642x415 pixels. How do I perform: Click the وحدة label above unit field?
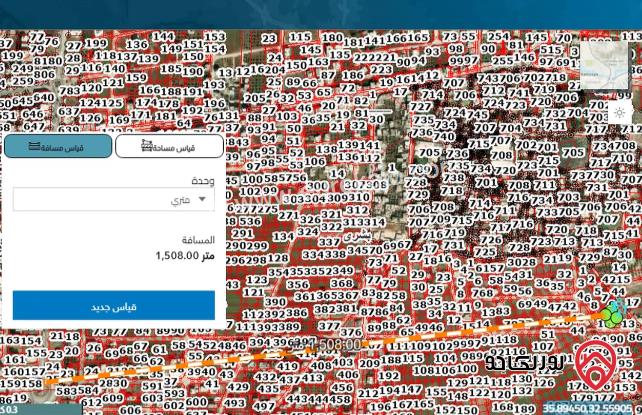click(203, 180)
